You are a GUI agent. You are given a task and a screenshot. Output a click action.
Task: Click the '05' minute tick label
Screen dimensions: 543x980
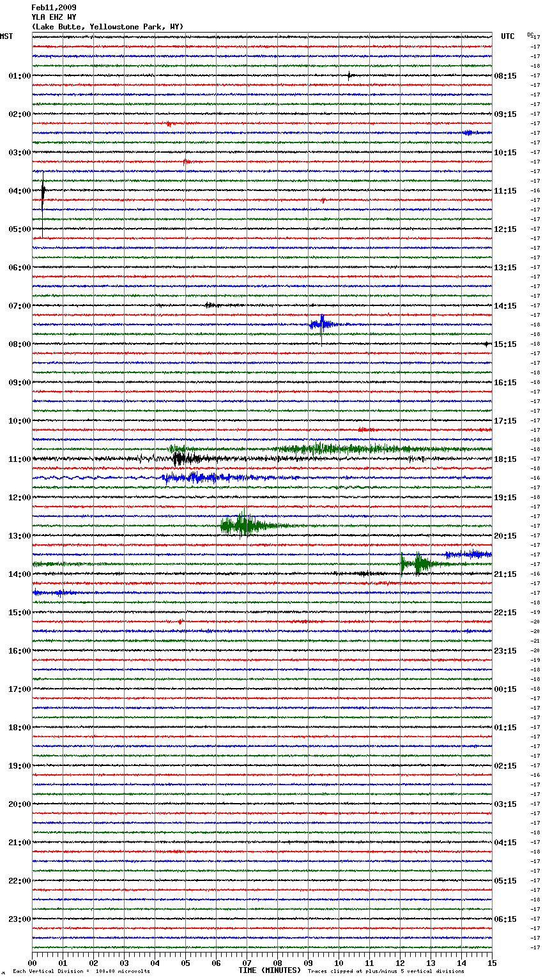185,963
